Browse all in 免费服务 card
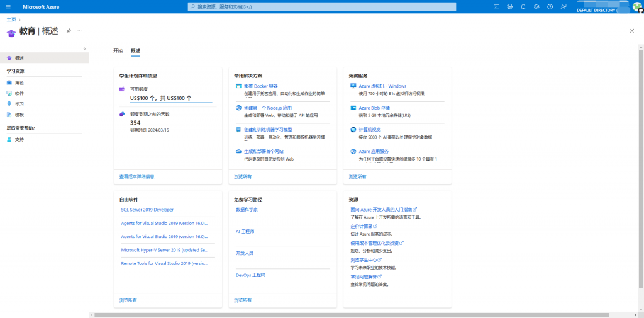 click(x=357, y=176)
